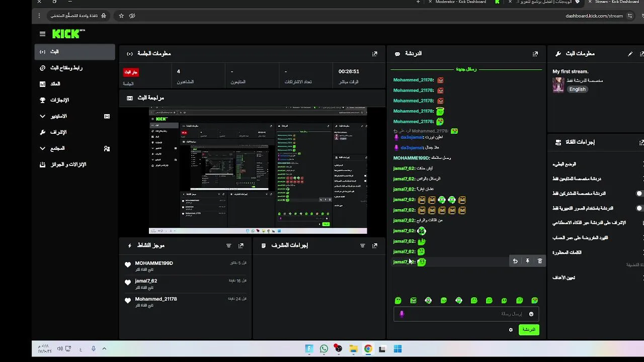The image size is (644, 362).
Task: Click Chrome icon in the taskbar
Action: (368, 349)
